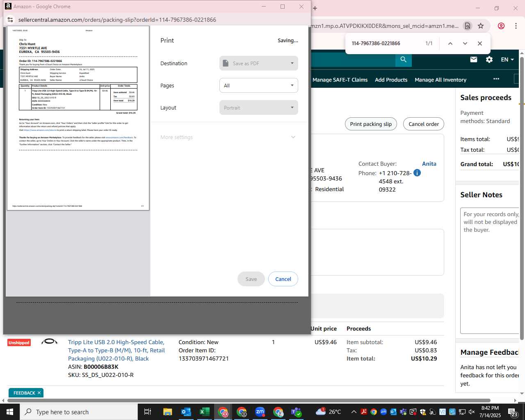The height and width of the screenshot is (420, 525).
Task: Open Seller Central messages mail icon
Action: tap(474, 59)
